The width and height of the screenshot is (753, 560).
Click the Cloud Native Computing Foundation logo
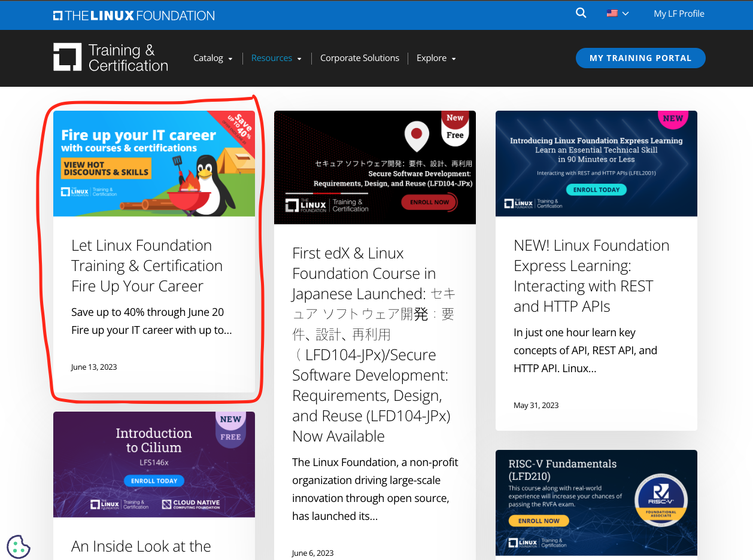click(191, 504)
